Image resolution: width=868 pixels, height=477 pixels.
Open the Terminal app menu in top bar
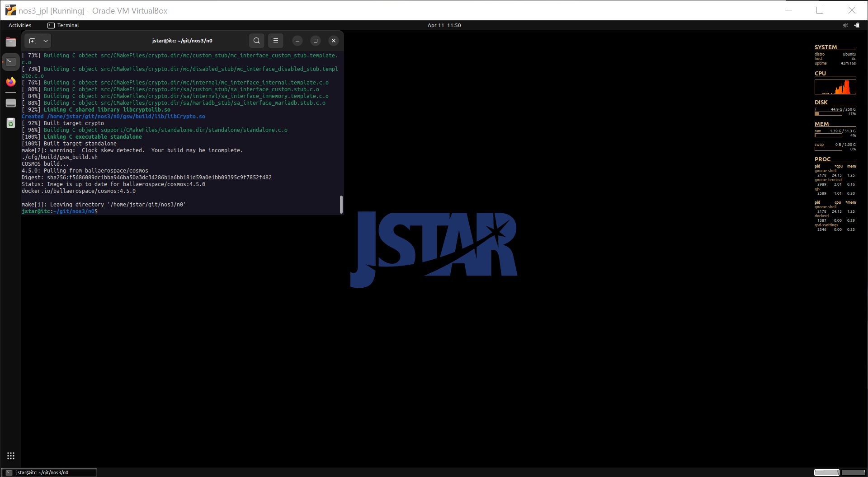coord(63,25)
